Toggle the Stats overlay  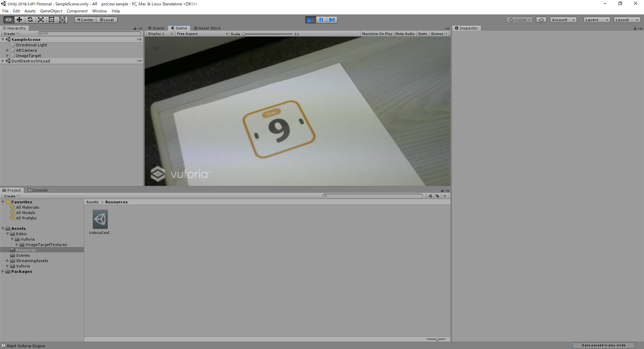pos(422,34)
